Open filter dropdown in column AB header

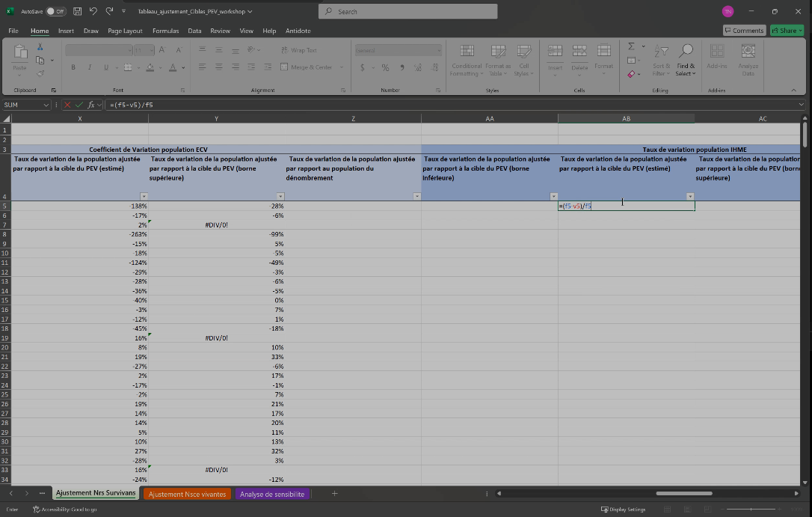tap(690, 196)
